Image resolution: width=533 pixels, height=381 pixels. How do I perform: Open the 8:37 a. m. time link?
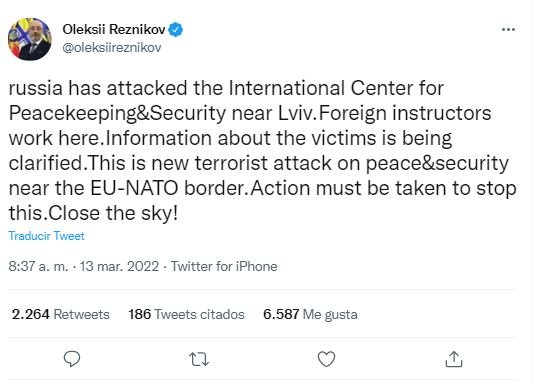click(38, 266)
